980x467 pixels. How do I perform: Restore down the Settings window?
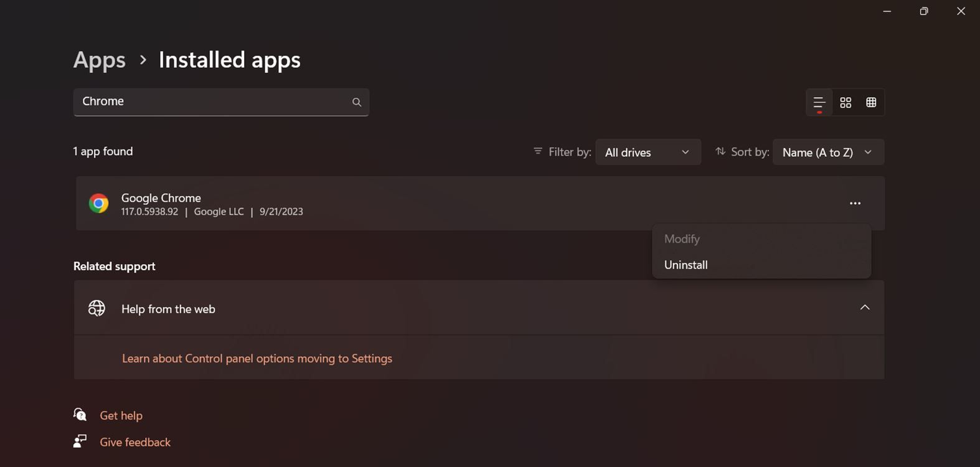point(924,11)
